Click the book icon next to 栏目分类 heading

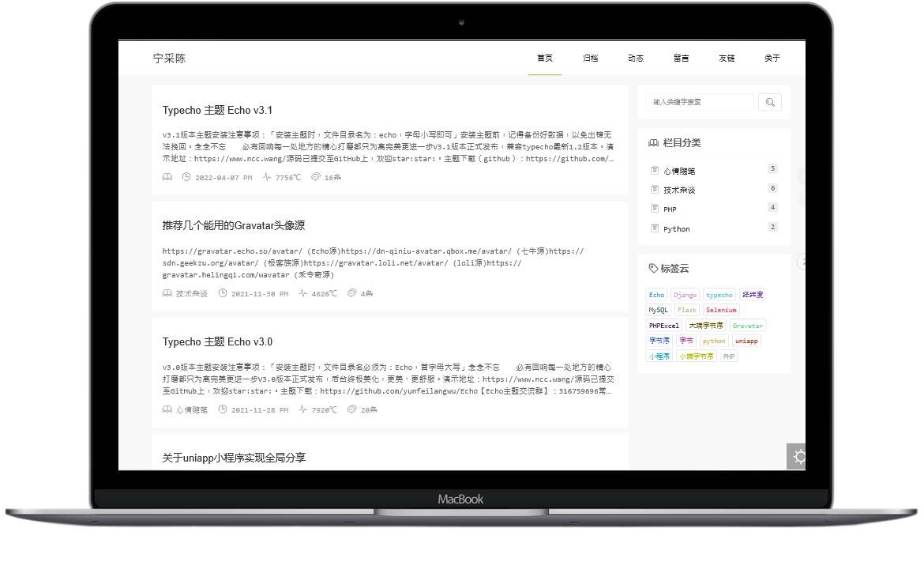653,143
